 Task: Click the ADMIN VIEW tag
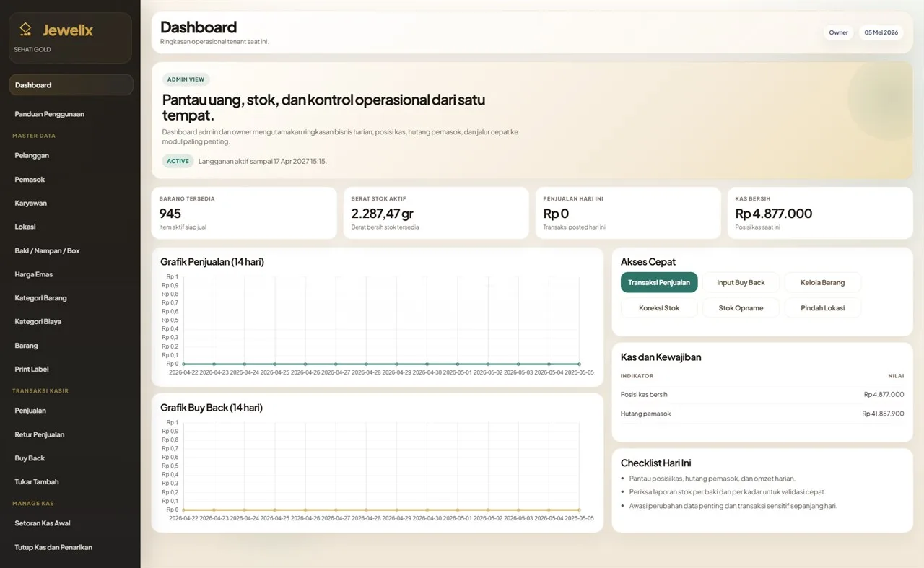click(x=186, y=79)
